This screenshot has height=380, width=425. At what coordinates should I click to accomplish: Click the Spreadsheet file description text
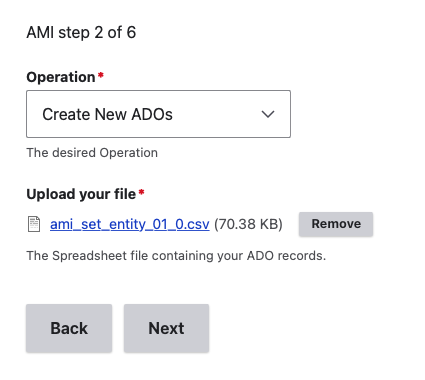point(176,256)
